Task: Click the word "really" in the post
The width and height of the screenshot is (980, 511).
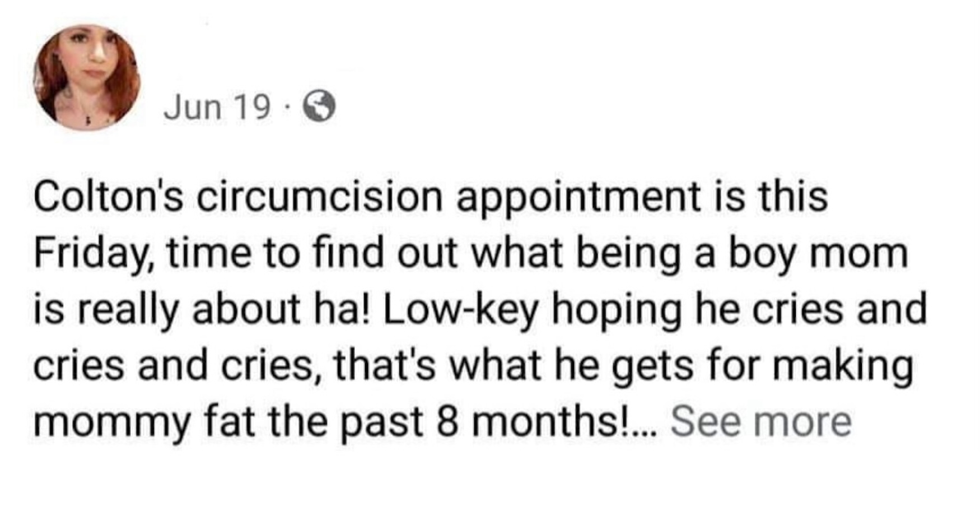Action: pyautogui.click(x=127, y=309)
